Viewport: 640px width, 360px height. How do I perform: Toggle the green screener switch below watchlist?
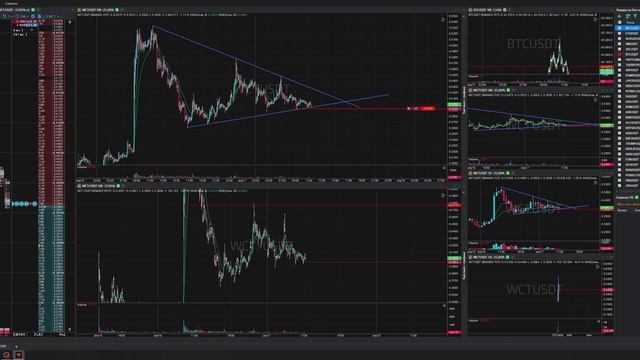(636, 198)
